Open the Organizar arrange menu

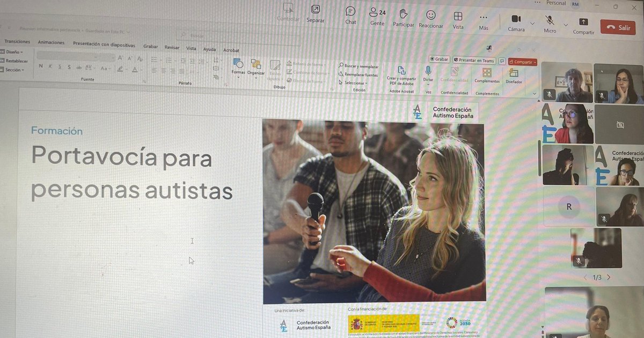pyautogui.click(x=256, y=68)
